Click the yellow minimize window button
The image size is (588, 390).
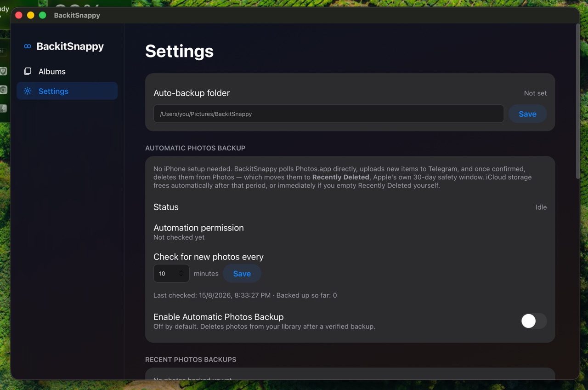(x=31, y=15)
